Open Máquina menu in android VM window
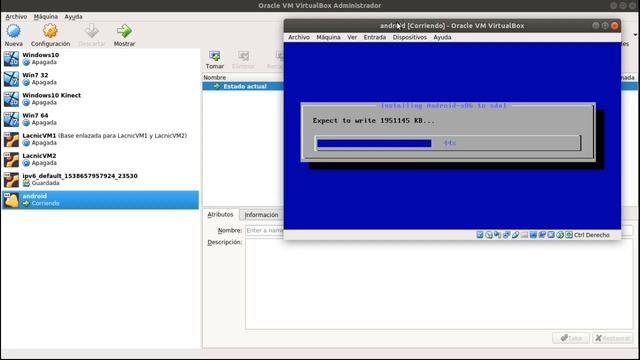The width and height of the screenshot is (640, 360). click(x=329, y=37)
